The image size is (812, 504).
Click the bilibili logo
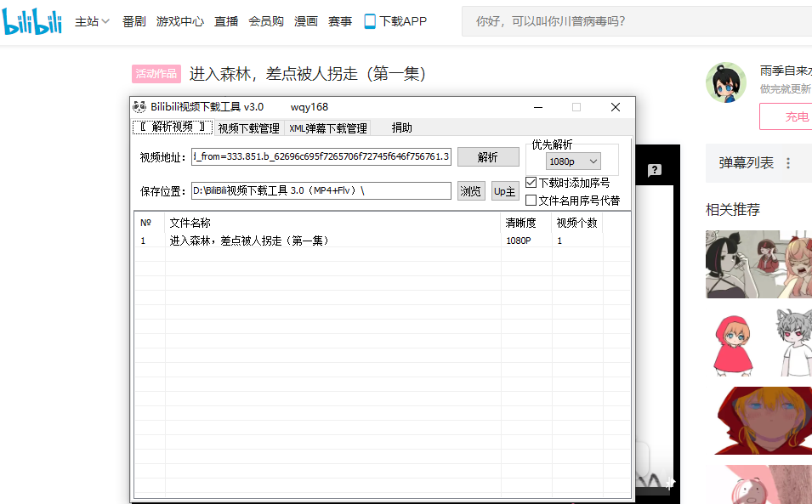(x=32, y=21)
